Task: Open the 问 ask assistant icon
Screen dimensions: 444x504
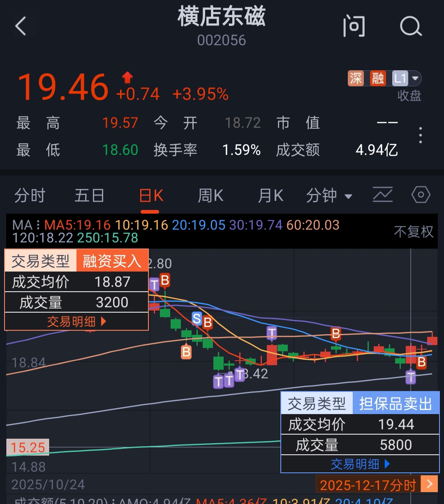Action: click(x=354, y=26)
